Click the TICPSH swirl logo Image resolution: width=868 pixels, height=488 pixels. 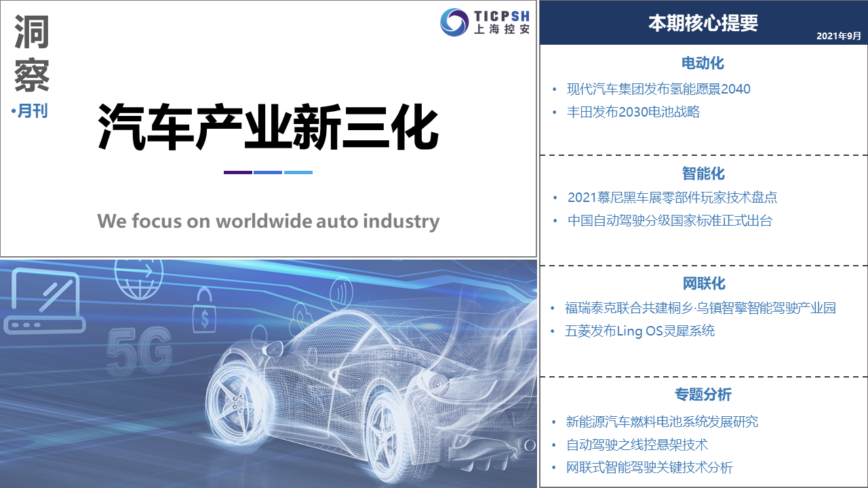click(454, 22)
